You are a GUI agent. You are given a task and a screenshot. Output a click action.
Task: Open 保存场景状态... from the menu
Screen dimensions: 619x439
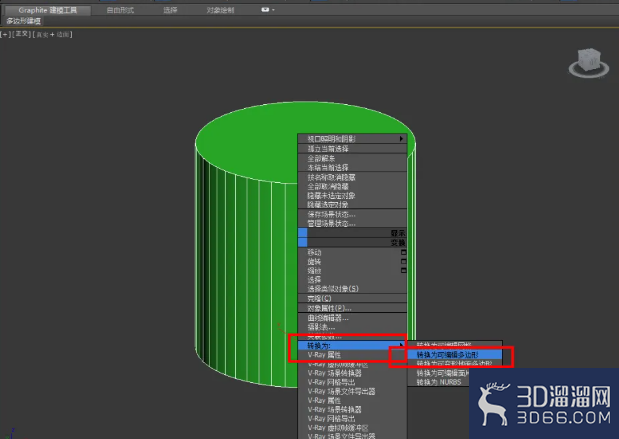coord(352,215)
